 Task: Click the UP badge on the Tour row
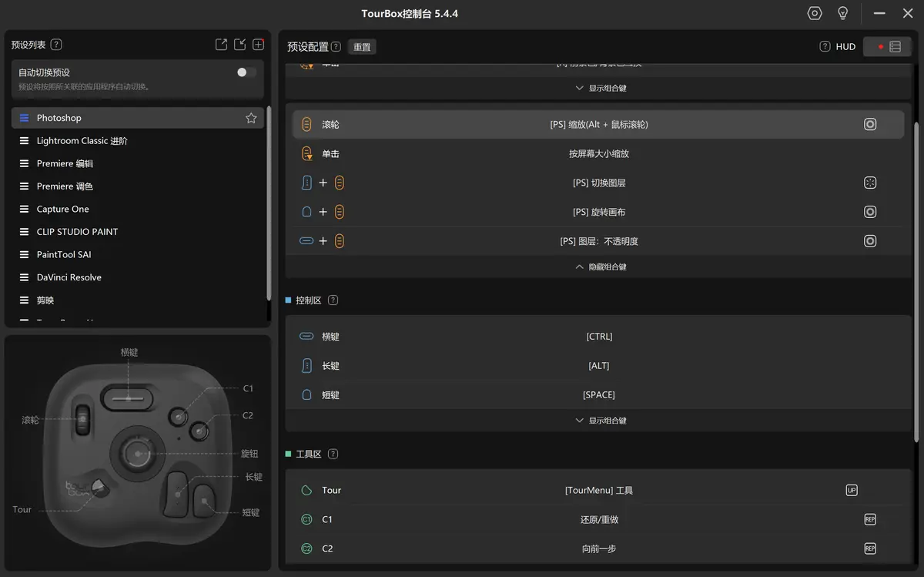point(852,490)
